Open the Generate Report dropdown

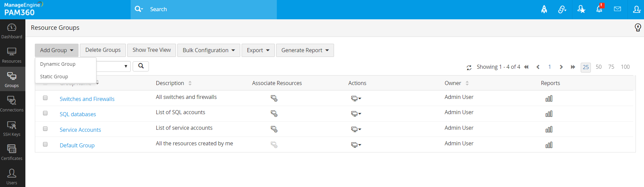(x=305, y=50)
